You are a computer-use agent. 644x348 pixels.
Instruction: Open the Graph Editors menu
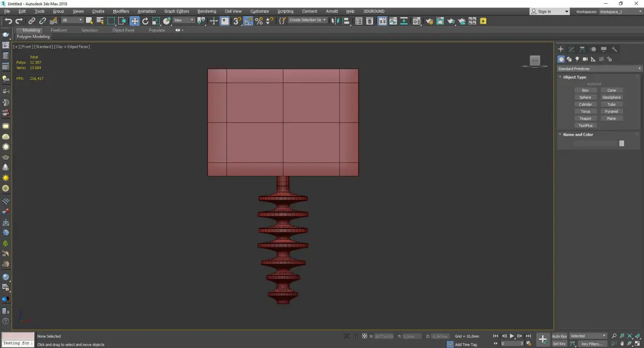coord(177,11)
